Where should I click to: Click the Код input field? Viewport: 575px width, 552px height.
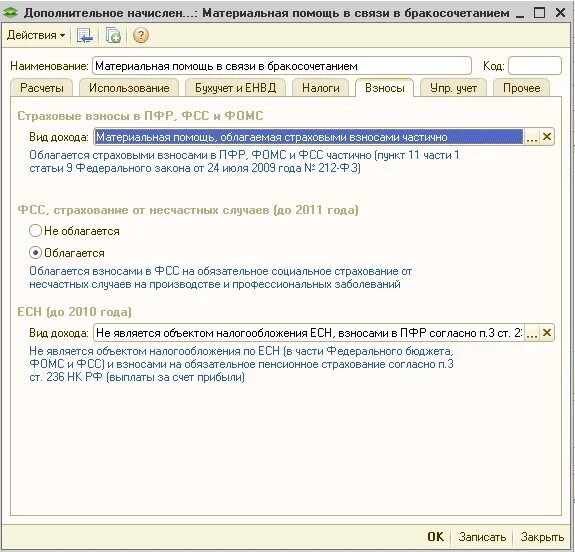point(535,66)
